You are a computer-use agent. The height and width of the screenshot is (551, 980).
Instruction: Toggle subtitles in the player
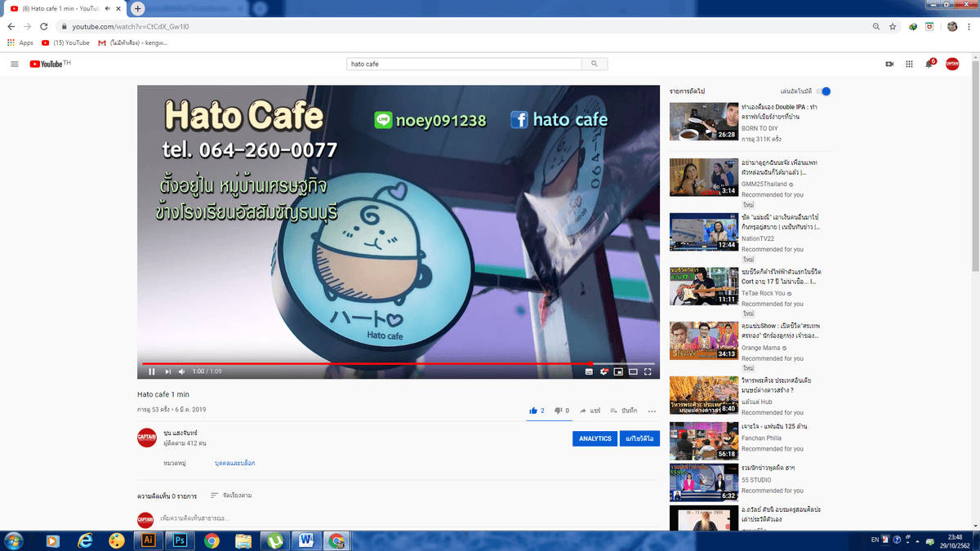[x=589, y=371]
